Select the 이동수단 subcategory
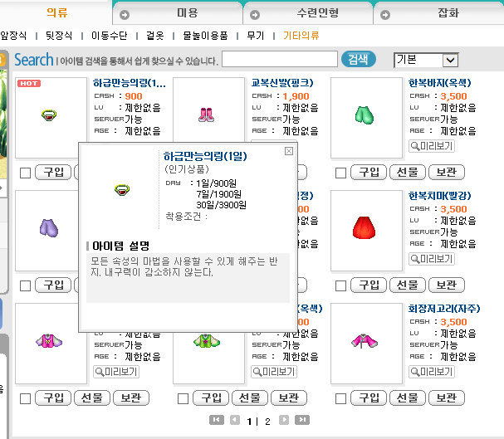504x439 pixels. pos(110,36)
